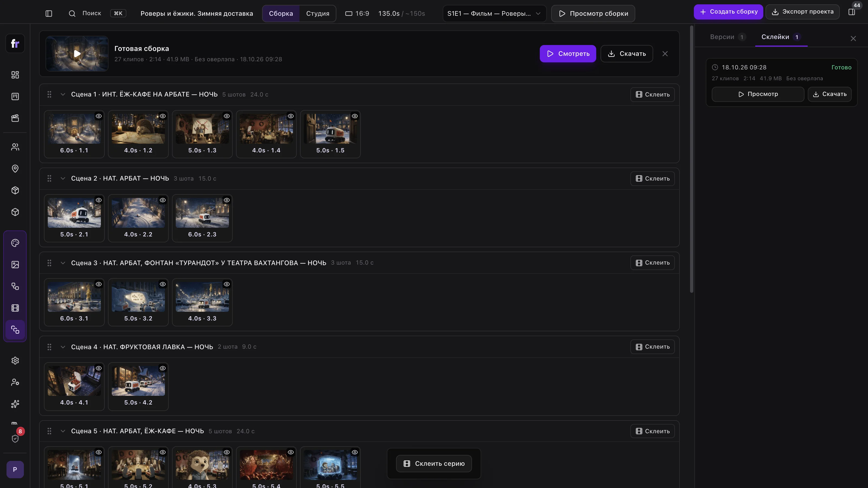
Task: Collapse Сцена 1 with its chevron
Action: (x=63, y=94)
